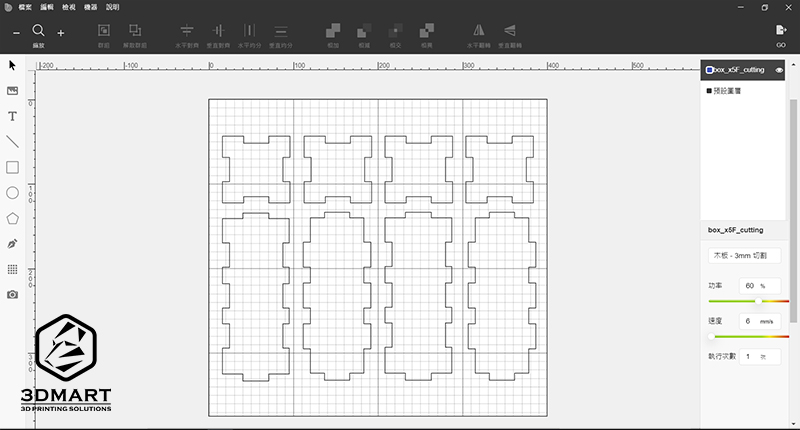
Task: Open the 木板 - 3mm 切割 preset dropdown
Action: [x=745, y=256]
